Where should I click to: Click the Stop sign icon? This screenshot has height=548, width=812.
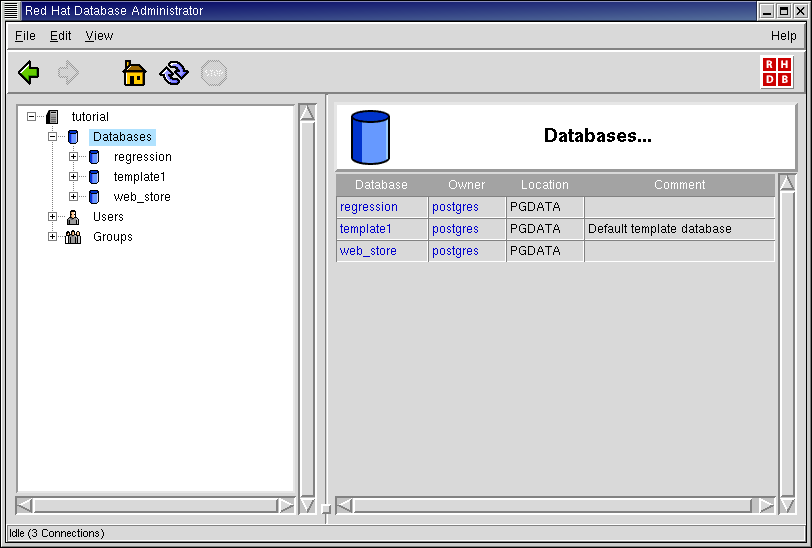click(214, 73)
